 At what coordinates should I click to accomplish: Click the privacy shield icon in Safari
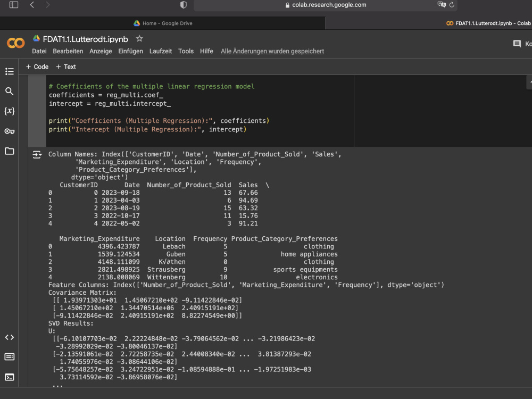point(183,5)
